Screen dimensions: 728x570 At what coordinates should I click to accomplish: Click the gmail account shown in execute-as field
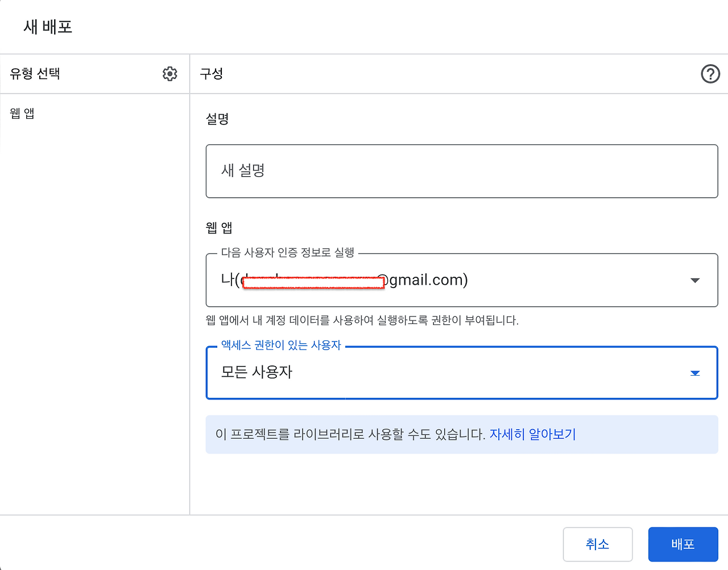(x=341, y=280)
